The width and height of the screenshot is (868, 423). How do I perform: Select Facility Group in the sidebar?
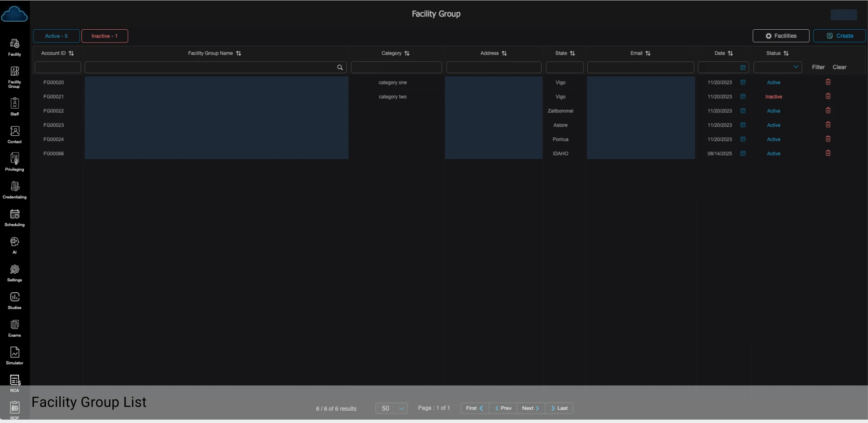click(x=14, y=77)
